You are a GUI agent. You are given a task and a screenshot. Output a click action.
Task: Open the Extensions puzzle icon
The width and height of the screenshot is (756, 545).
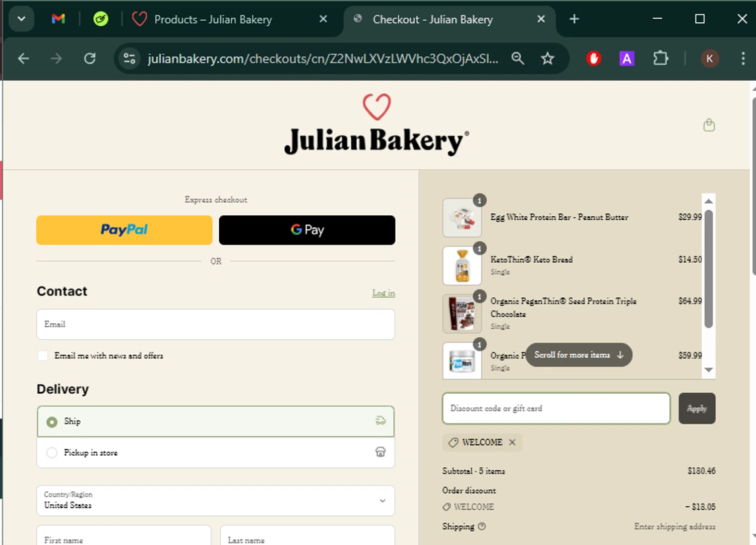(660, 58)
